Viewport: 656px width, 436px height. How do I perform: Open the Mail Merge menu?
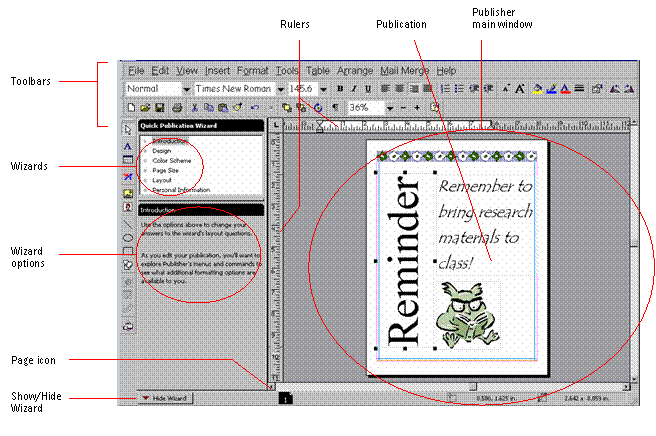pos(405,71)
